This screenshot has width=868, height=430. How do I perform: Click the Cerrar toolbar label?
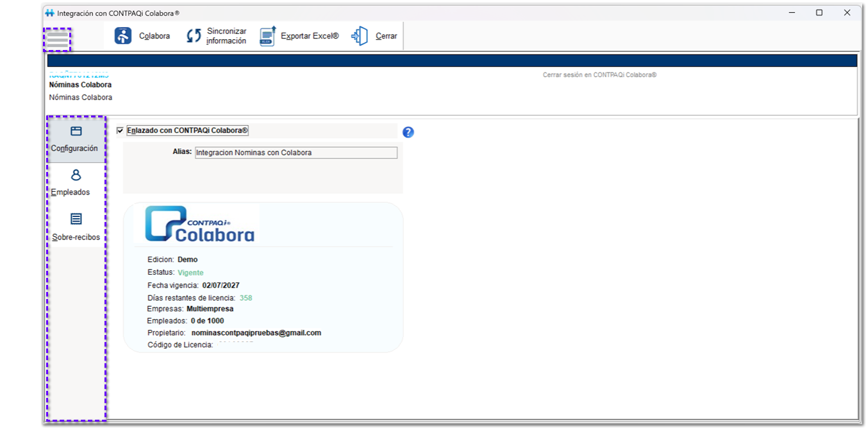(387, 36)
